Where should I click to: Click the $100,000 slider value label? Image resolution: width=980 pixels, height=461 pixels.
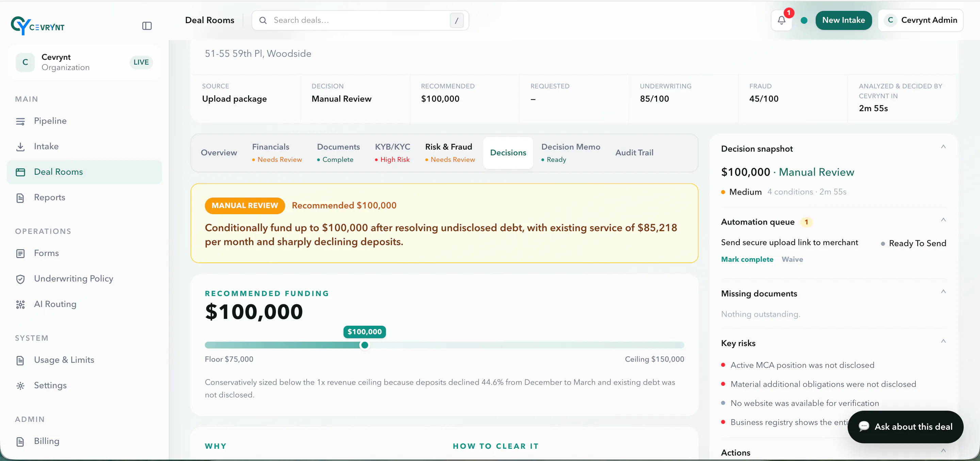tap(364, 332)
